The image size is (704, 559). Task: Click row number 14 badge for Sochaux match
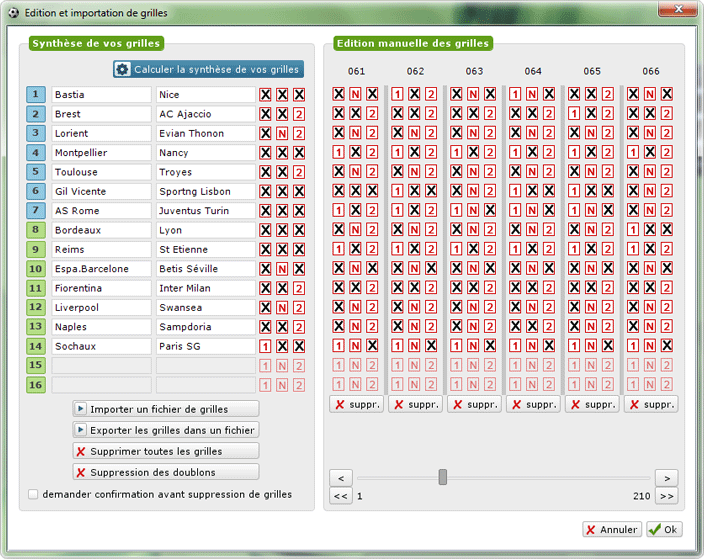pyautogui.click(x=36, y=346)
